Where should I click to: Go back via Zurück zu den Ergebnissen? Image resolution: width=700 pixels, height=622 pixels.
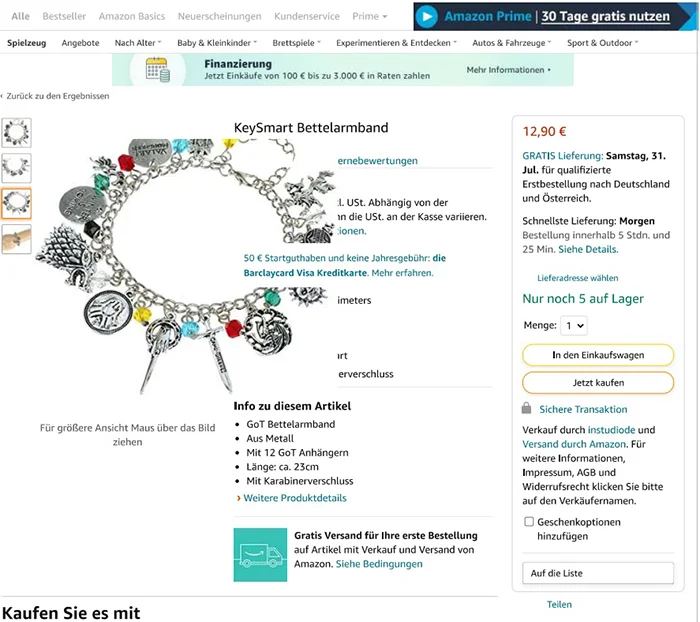tap(55, 96)
